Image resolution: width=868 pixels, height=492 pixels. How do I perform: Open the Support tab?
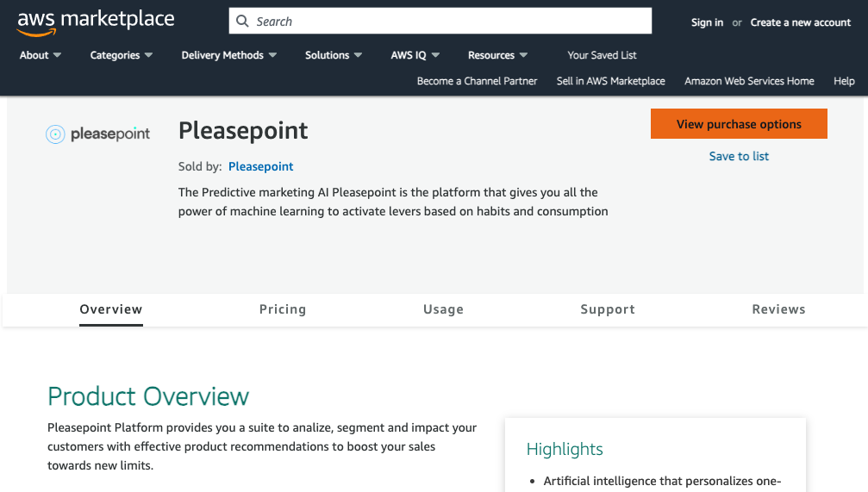click(608, 309)
